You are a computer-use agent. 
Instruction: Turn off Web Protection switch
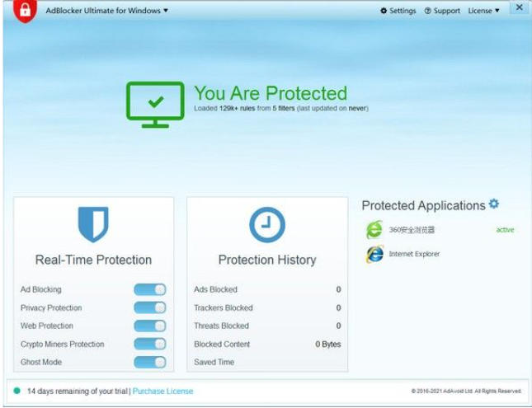pos(149,326)
